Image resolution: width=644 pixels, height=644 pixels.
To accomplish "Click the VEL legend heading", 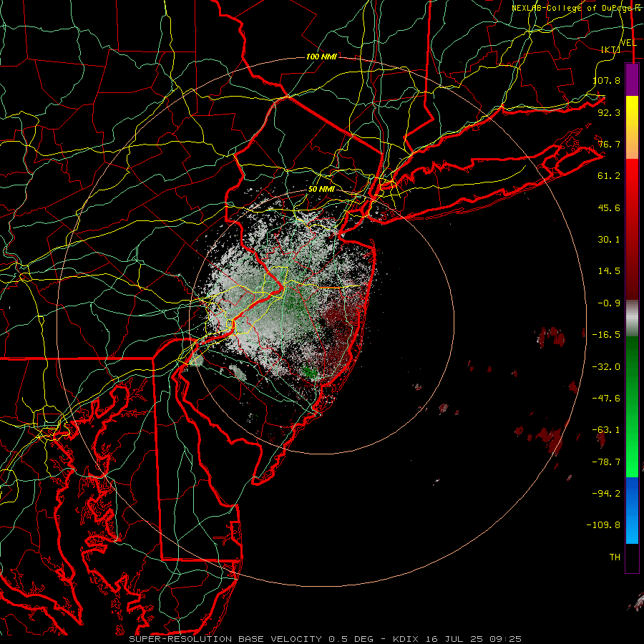I will tap(628, 43).
